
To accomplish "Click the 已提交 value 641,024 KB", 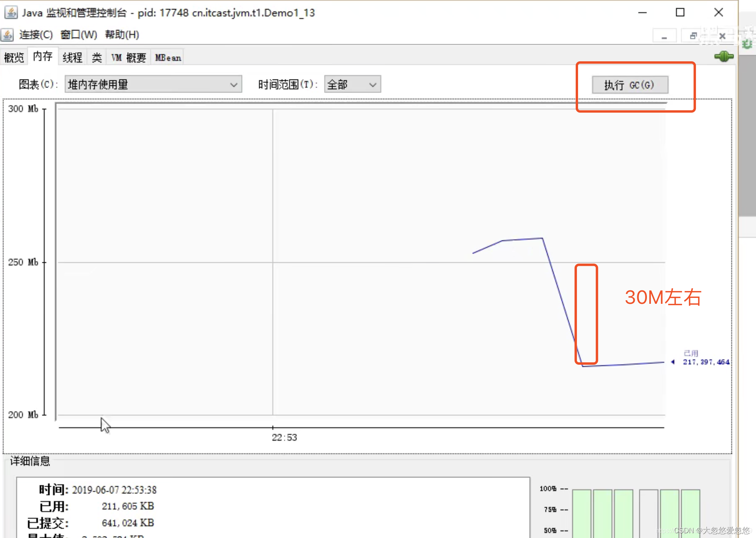I will tap(128, 523).
